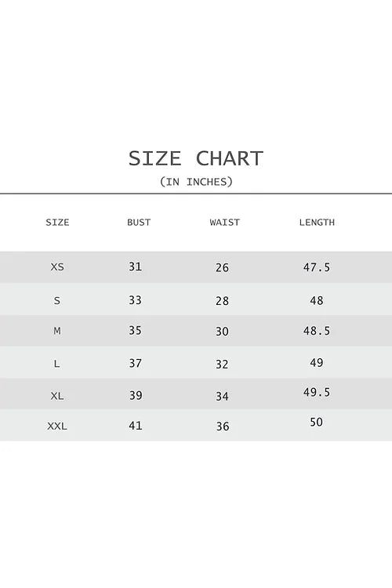Select the XXL size row label

[57, 426]
